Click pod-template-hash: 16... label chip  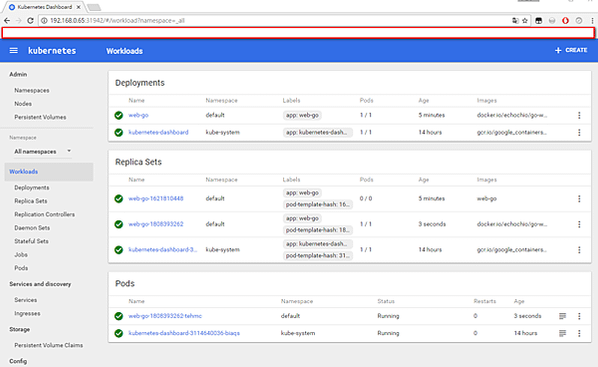tap(317, 204)
